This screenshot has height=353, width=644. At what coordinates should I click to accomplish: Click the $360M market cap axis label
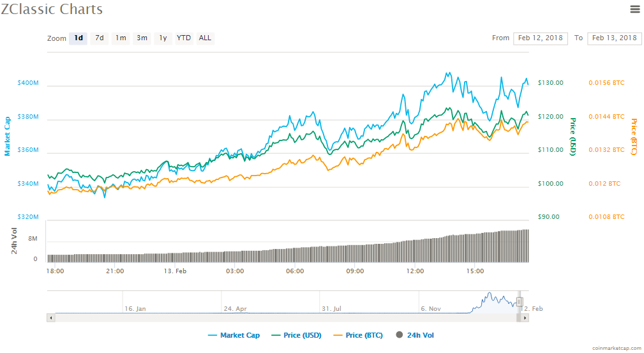28,150
